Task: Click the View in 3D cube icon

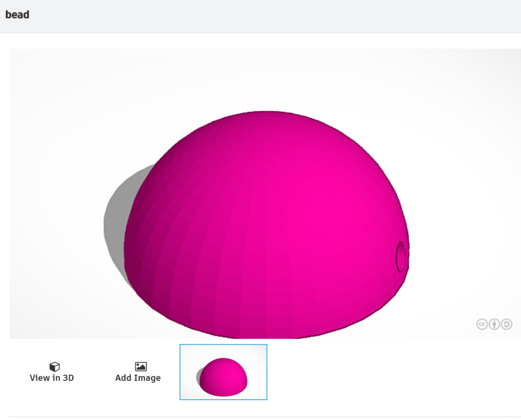Action: click(54, 367)
